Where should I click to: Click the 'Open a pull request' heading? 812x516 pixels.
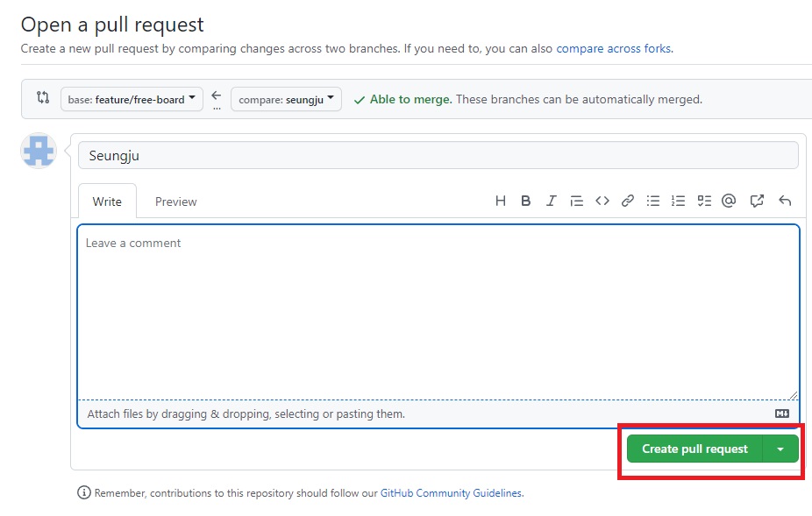(x=112, y=25)
